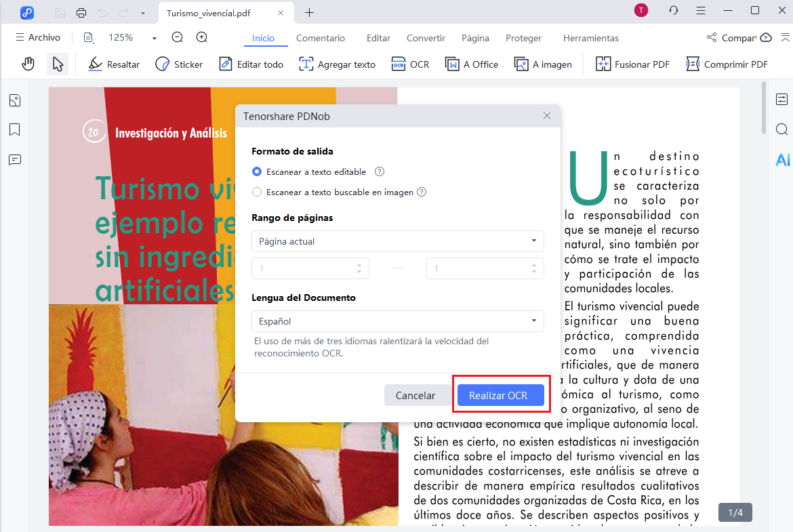The height and width of the screenshot is (532, 793).
Task: Click the Realizar OCR button
Action: (x=502, y=395)
